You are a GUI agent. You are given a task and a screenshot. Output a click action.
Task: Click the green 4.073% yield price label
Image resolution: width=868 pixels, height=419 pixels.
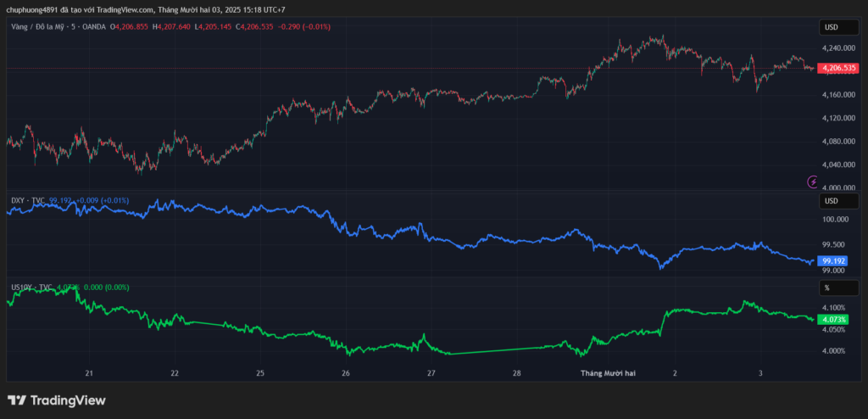coord(834,319)
